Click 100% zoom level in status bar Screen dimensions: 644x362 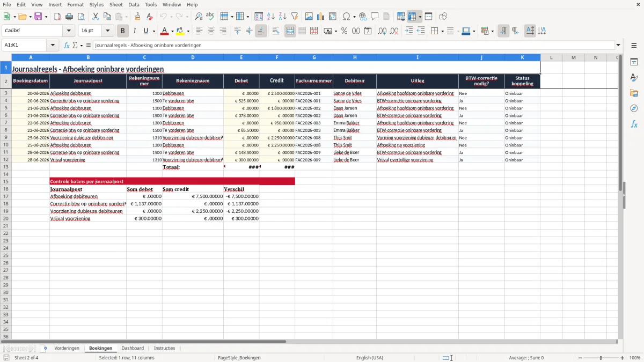635,358
